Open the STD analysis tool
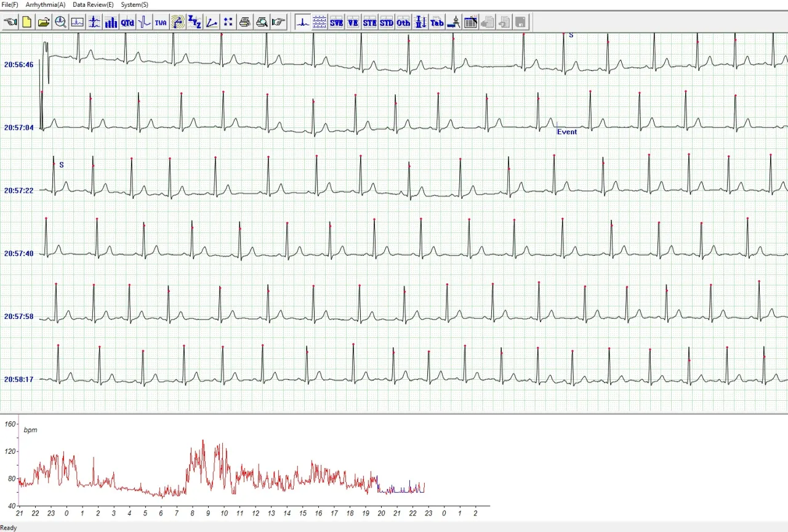788x532 pixels. (x=386, y=22)
